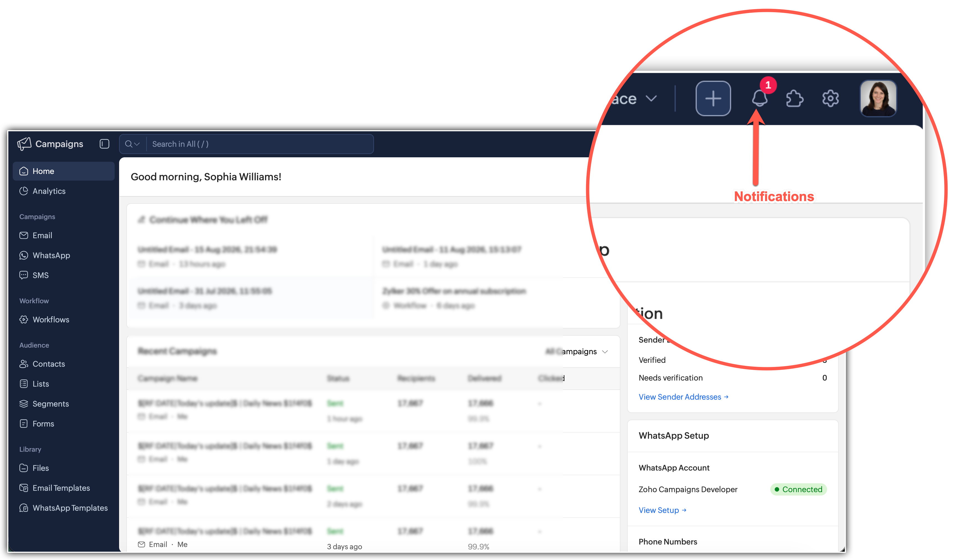Click the 99.9% delivered rate value
Screen dimensions: 970x560
[478, 547]
